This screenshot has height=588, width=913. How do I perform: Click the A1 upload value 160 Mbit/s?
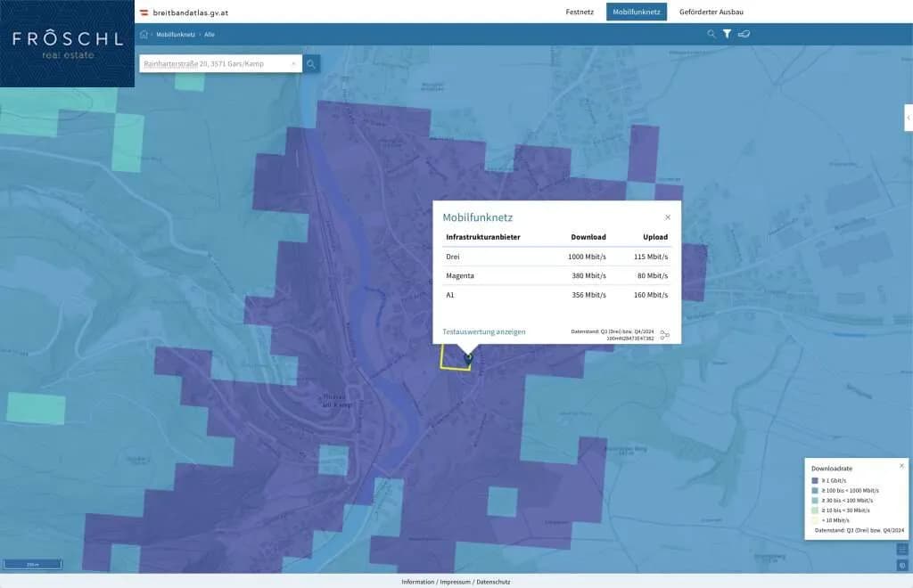[651, 295]
